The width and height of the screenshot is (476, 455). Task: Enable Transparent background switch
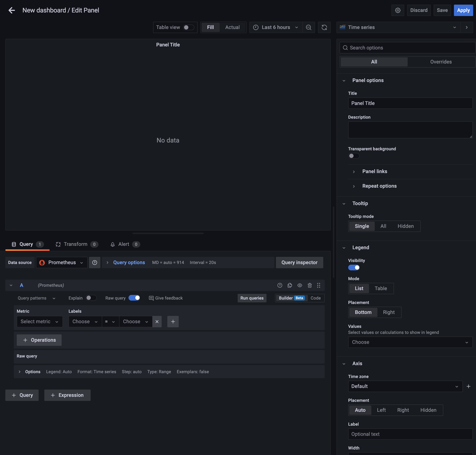[354, 156]
